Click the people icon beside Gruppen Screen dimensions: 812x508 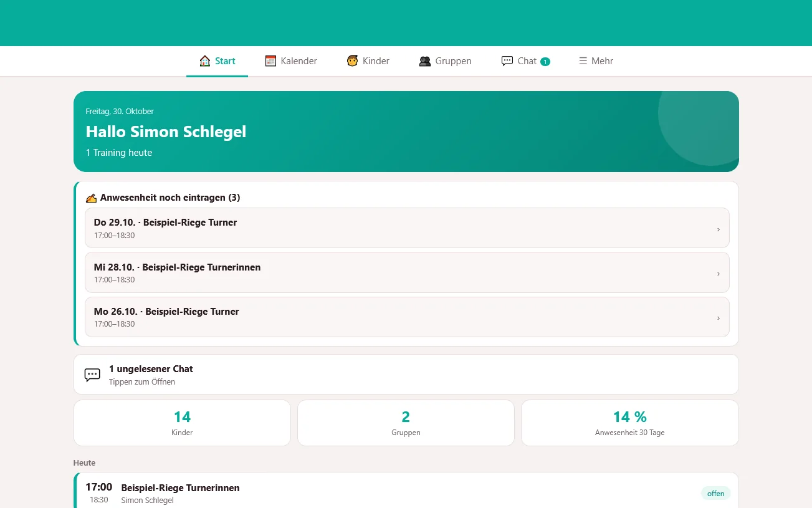425,61
